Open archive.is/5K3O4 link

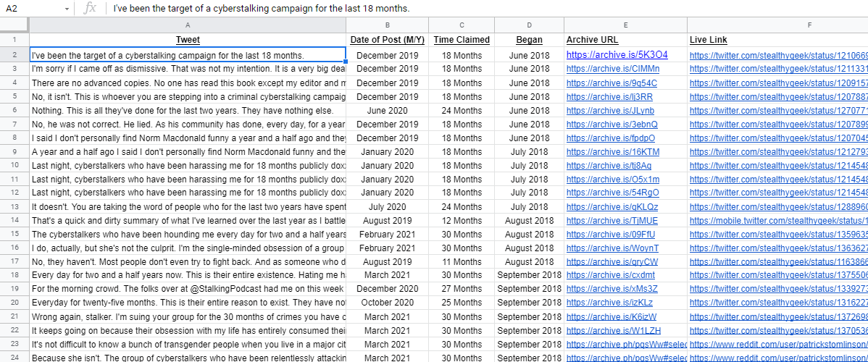(617, 55)
